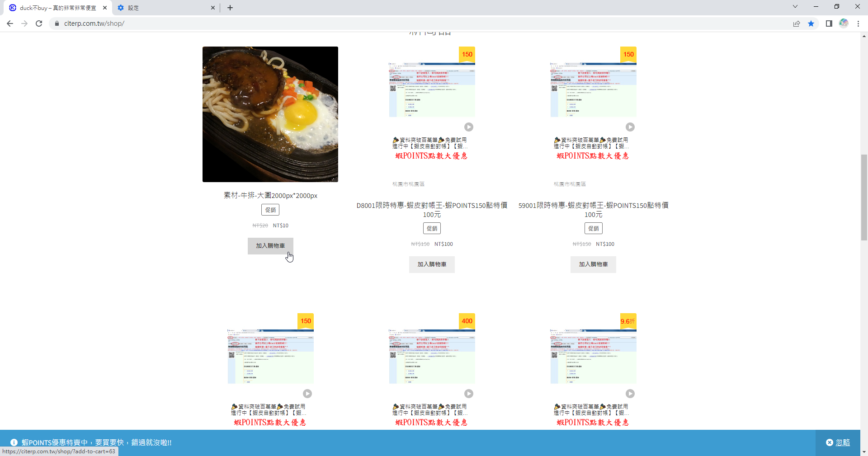This screenshot has width=868, height=456.
Task: Open the 素材-牛排 product title link
Action: tap(270, 196)
